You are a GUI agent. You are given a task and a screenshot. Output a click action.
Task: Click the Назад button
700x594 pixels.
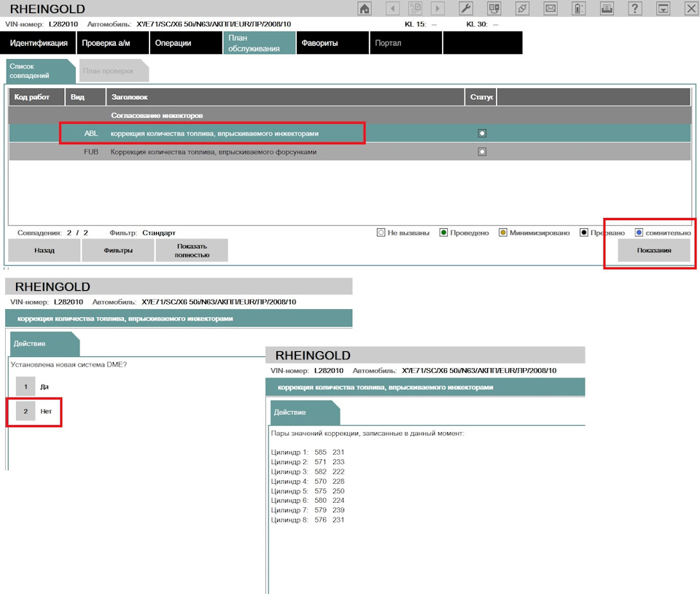tap(44, 251)
